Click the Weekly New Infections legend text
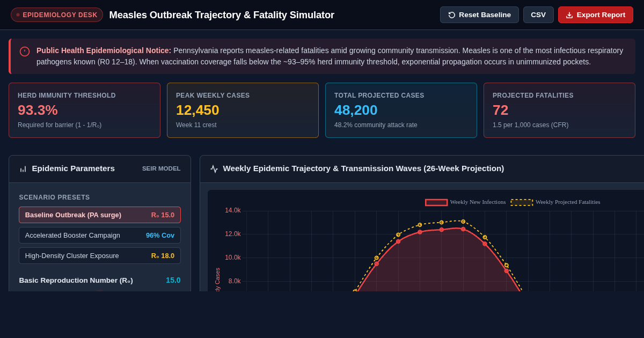644x338 pixels. click(x=478, y=202)
